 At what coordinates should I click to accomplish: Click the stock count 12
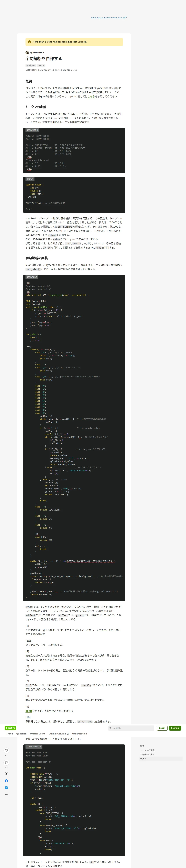coord(6,767)
